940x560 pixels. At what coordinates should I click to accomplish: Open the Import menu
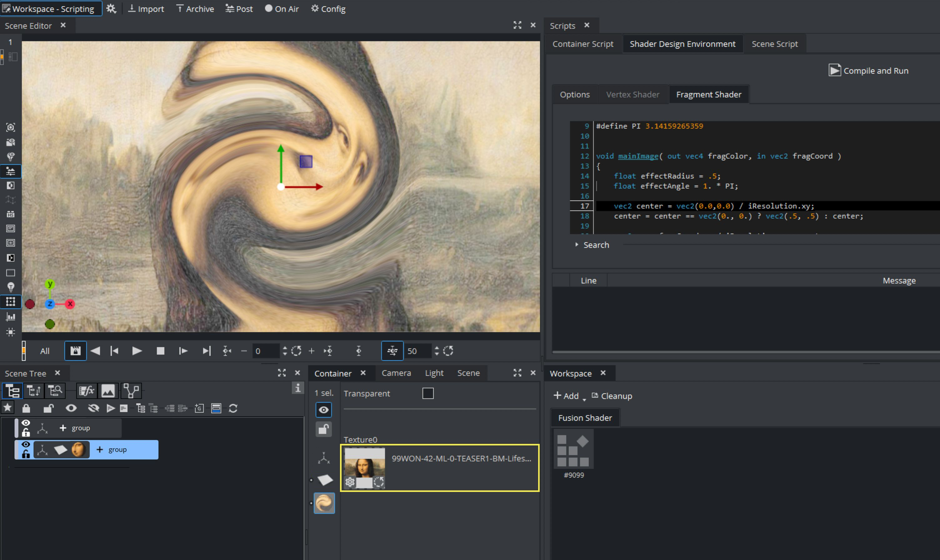tap(146, 9)
